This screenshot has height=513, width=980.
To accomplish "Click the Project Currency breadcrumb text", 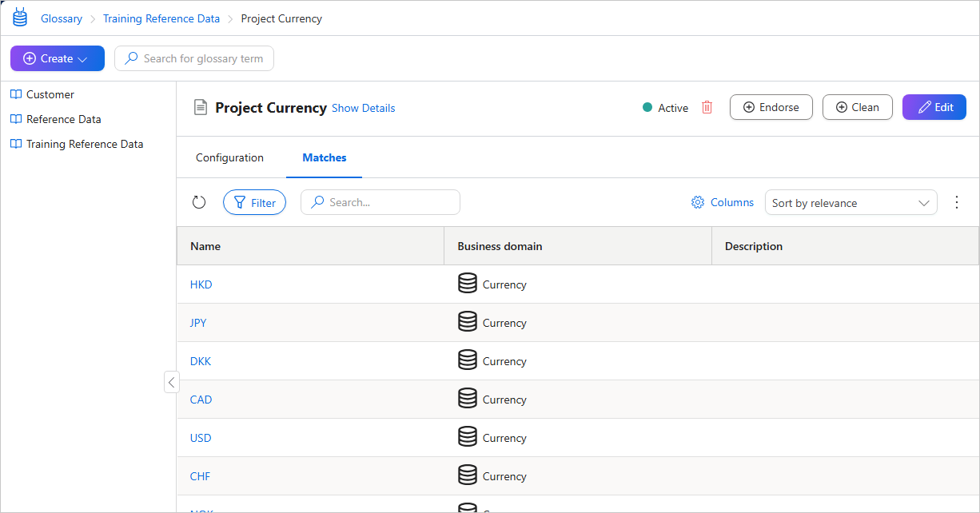I will click(x=281, y=18).
